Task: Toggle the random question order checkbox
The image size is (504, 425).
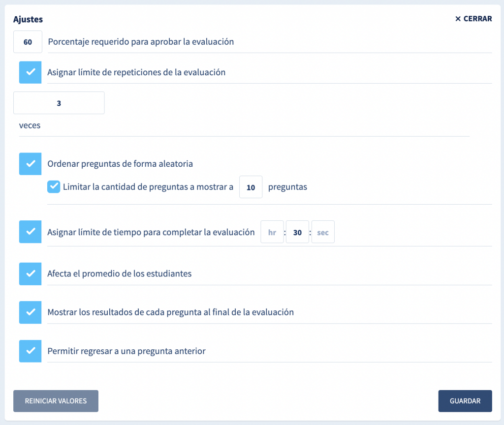Action: 30,164
